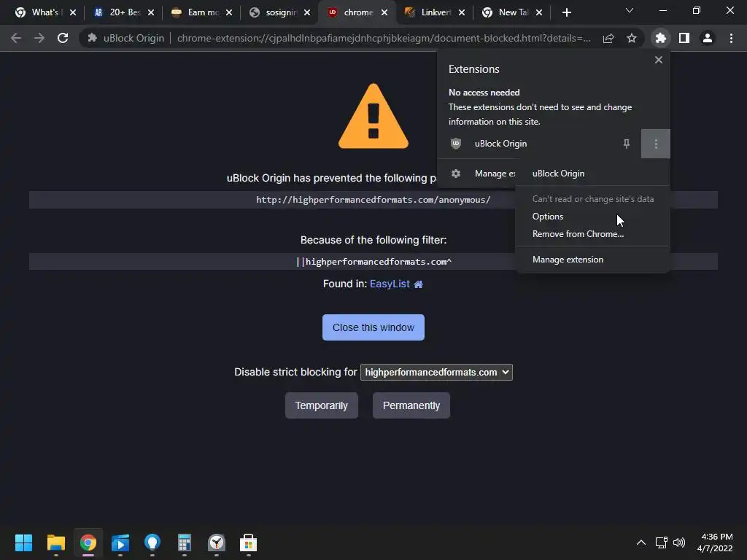Viewport: 747px width, 560px height.
Task: Click the blocked URL text highperformancedformats.com/anonymous/
Action: (373, 200)
